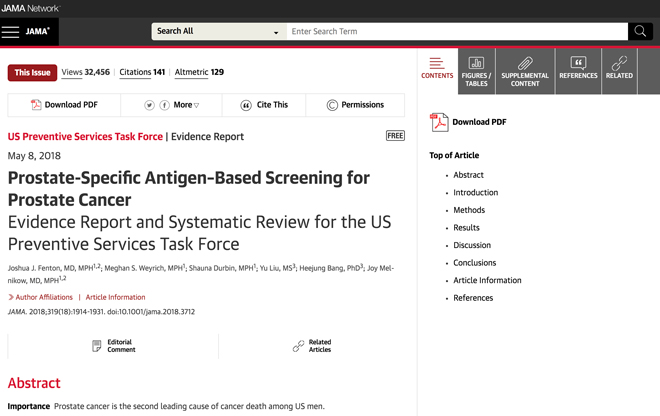Viewport: 660px width, 416px height.
Task: Click sidebar Download PDF text link
Action: point(479,122)
